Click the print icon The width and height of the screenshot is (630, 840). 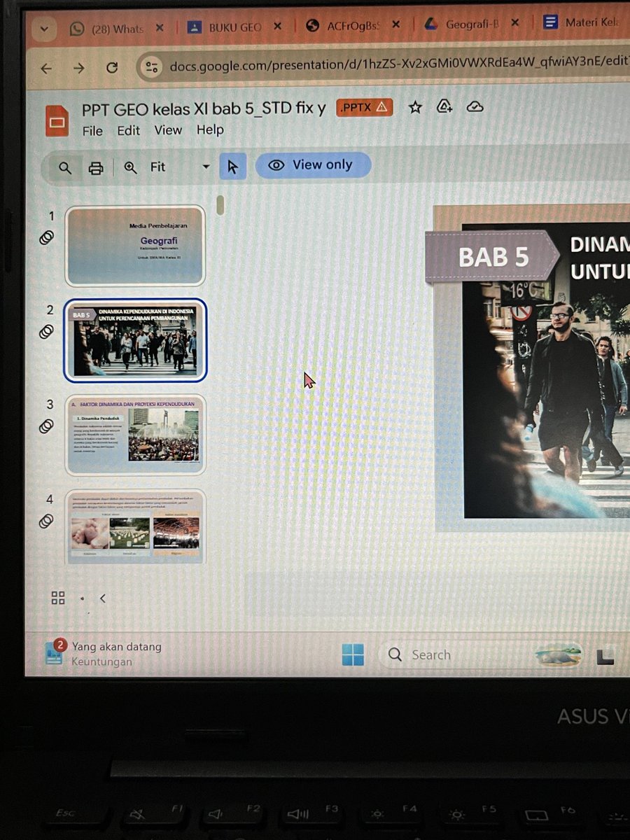tap(96, 167)
